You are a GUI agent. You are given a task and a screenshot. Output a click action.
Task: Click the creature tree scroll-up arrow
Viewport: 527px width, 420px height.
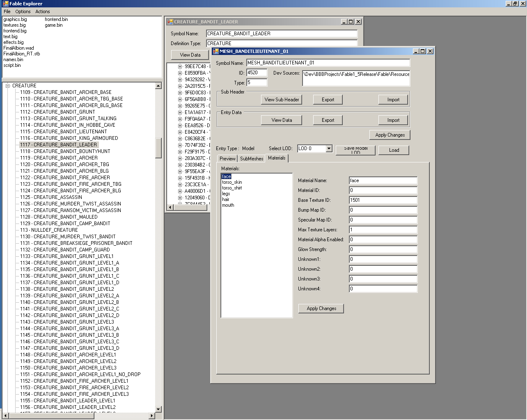click(158, 86)
